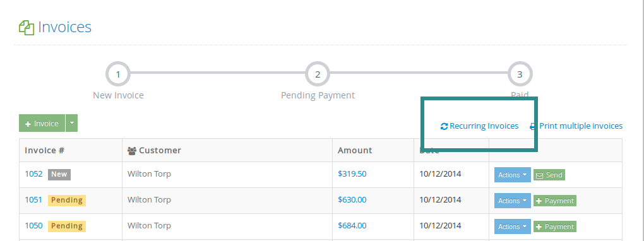The height and width of the screenshot is (241, 644).
Task: Open invoice number 1051
Action: click(33, 200)
